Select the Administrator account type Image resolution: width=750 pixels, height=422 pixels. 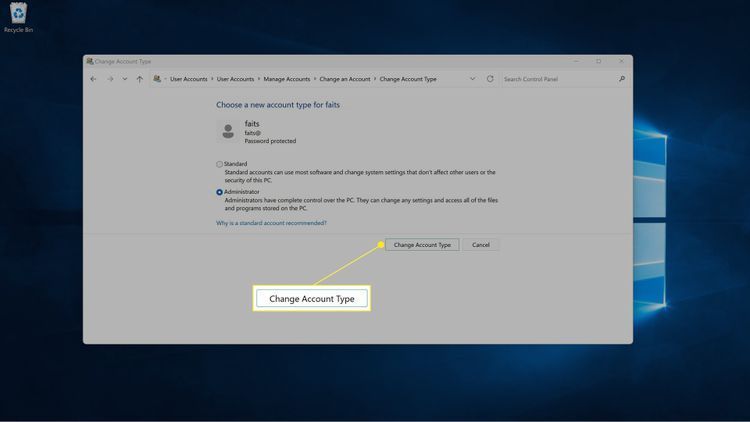pyautogui.click(x=220, y=192)
